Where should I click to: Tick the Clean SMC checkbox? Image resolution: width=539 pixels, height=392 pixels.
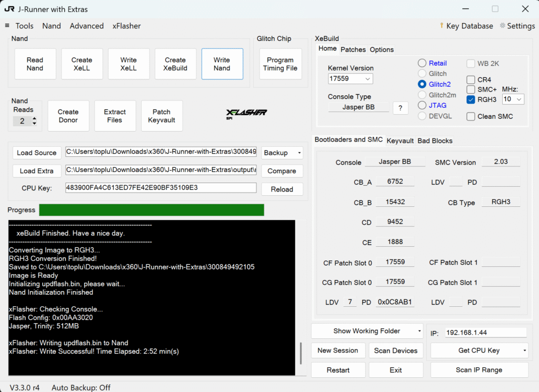click(471, 117)
